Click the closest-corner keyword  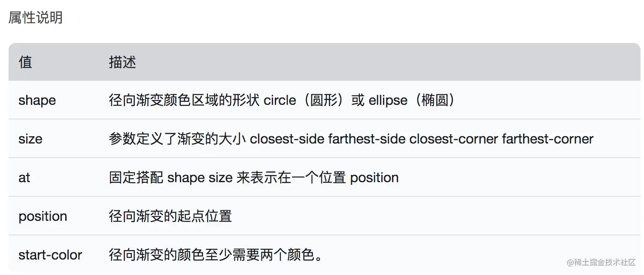click(x=453, y=139)
